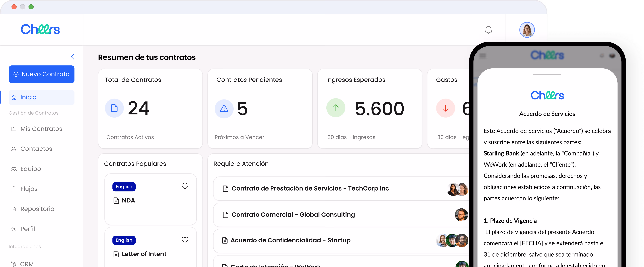Click the English tag on the NDA card
The width and height of the screenshot is (644, 267).
pyautogui.click(x=124, y=187)
